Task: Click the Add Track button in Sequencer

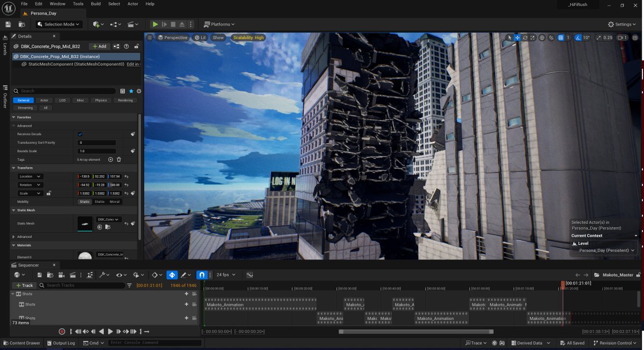Action: (24, 286)
